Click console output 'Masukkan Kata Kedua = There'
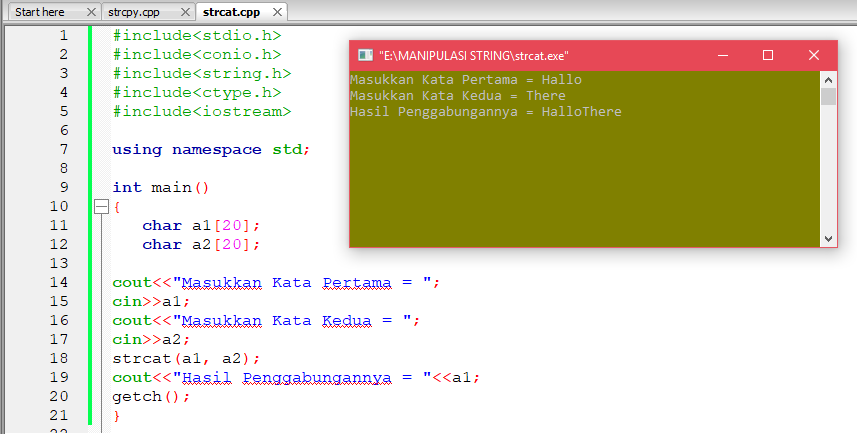Image resolution: width=857 pixels, height=434 pixels. point(458,96)
